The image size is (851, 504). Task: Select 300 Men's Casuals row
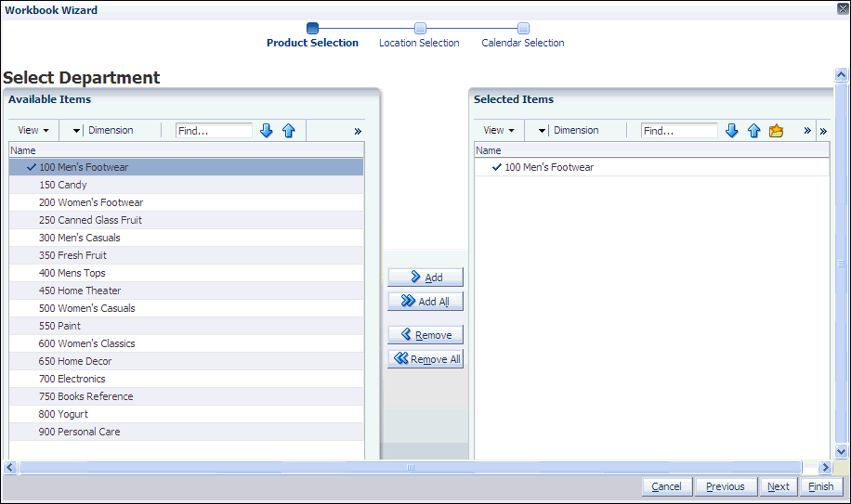tap(186, 238)
